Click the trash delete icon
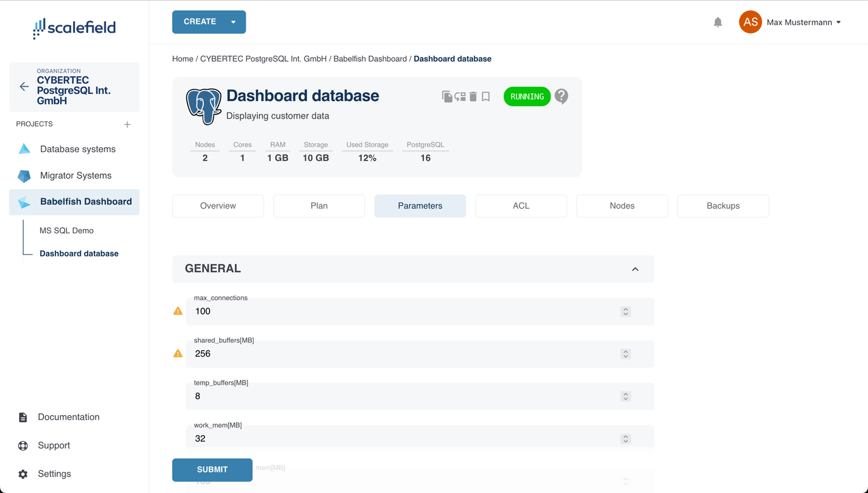This screenshot has height=493, width=868. [x=473, y=97]
